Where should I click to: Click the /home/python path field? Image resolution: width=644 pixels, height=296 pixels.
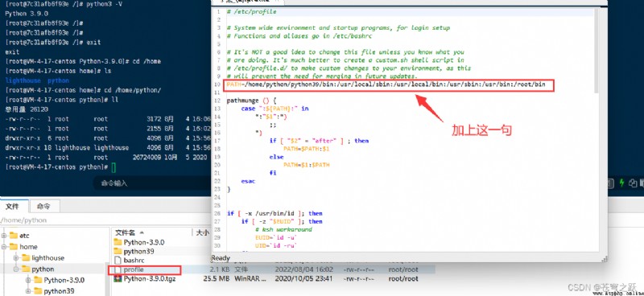pyautogui.click(x=105, y=220)
